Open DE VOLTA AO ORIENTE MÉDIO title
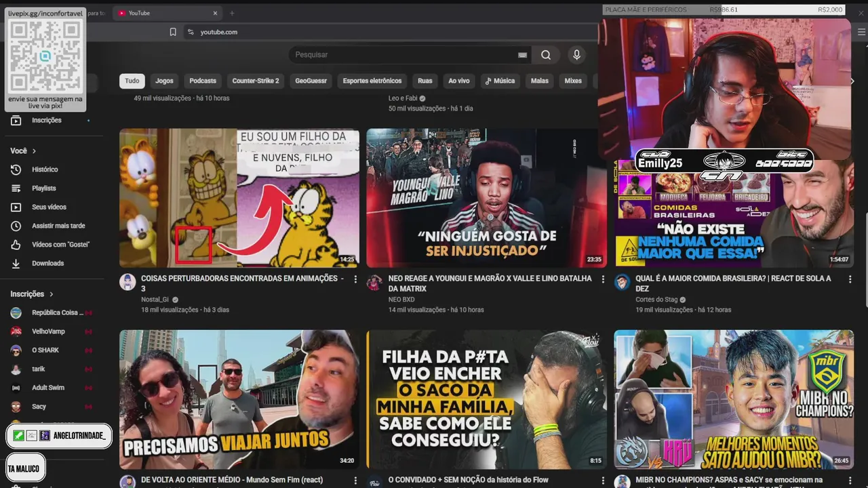 click(x=232, y=480)
